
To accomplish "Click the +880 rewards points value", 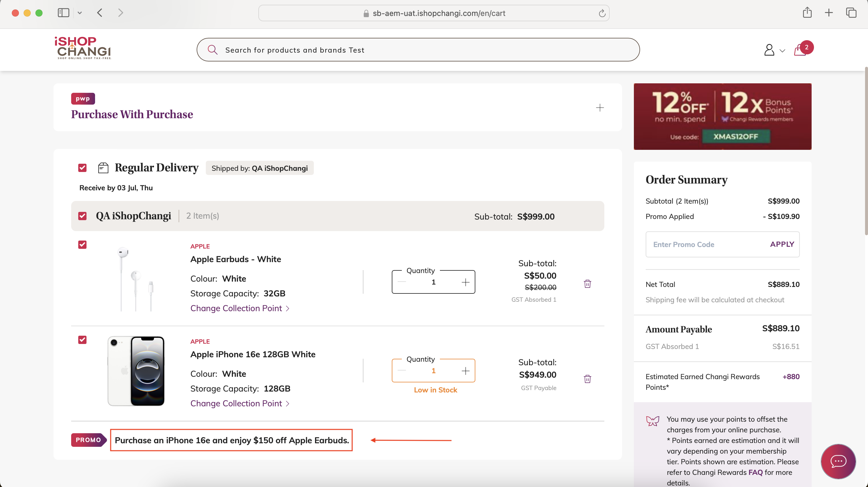I will pos(791,376).
